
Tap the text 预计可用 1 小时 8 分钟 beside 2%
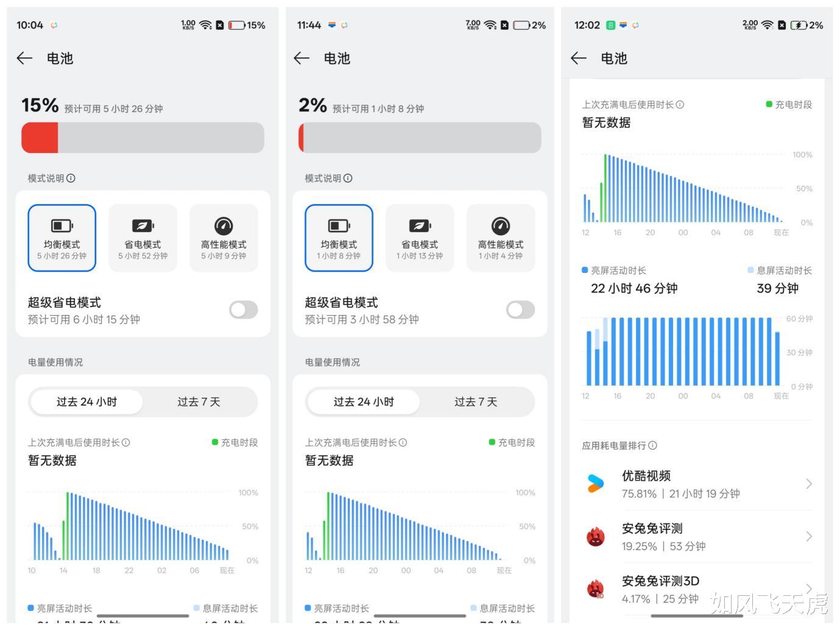[x=378, y=108]
